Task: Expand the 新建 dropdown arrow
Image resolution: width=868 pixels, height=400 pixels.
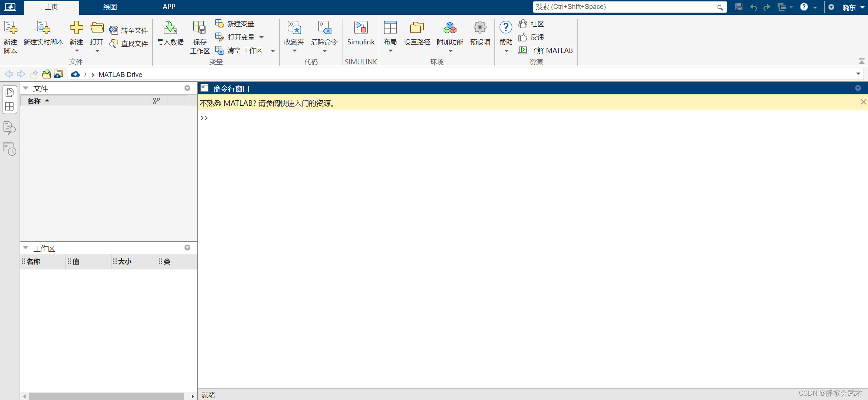Action: click(77, 51)
